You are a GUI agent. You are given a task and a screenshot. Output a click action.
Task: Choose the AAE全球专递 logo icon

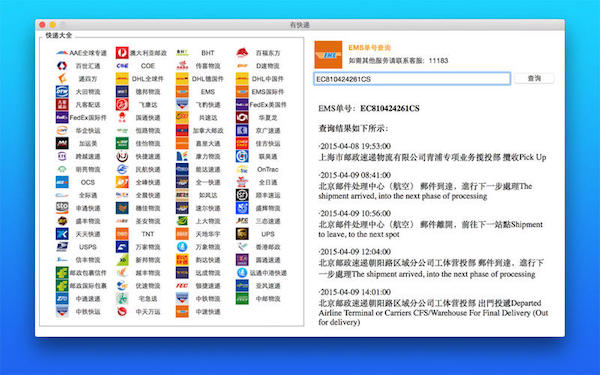62,53
